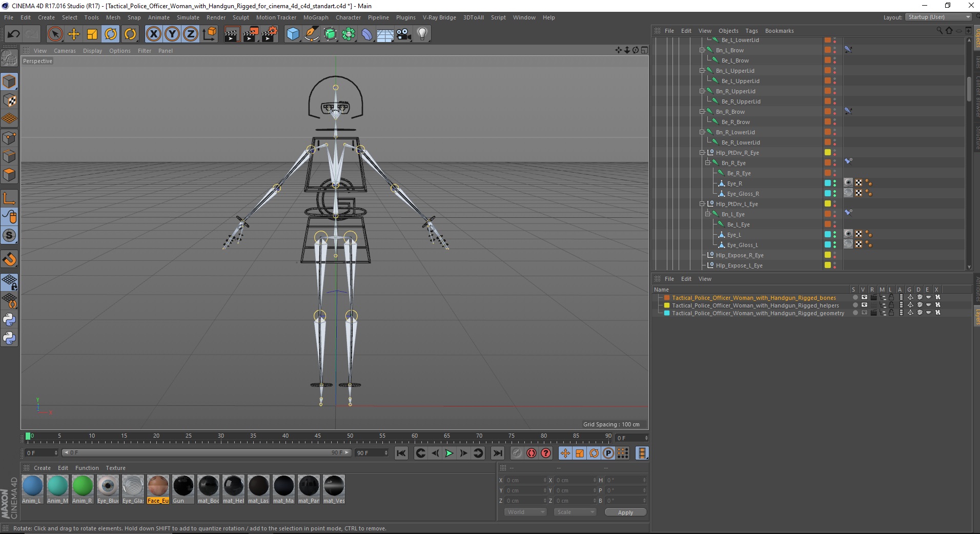Toggle Autokeying red circle button
Screen dimensions: 980x534
532,453
